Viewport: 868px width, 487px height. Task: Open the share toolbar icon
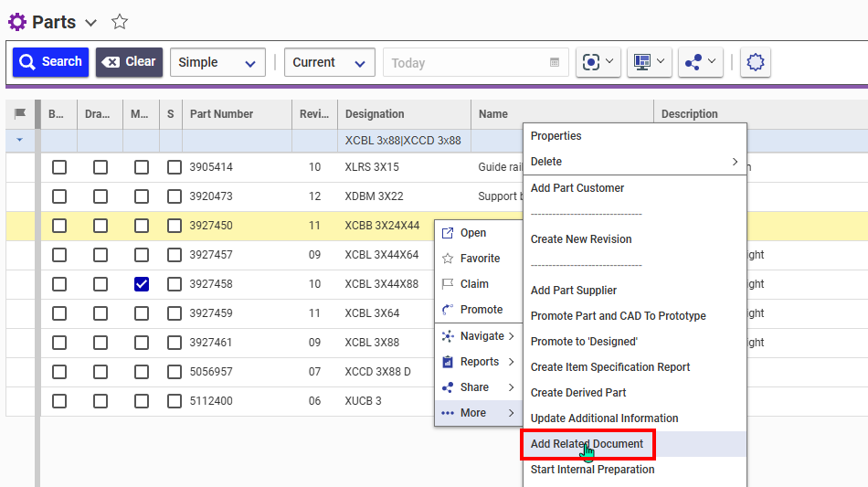click(701, 62)
